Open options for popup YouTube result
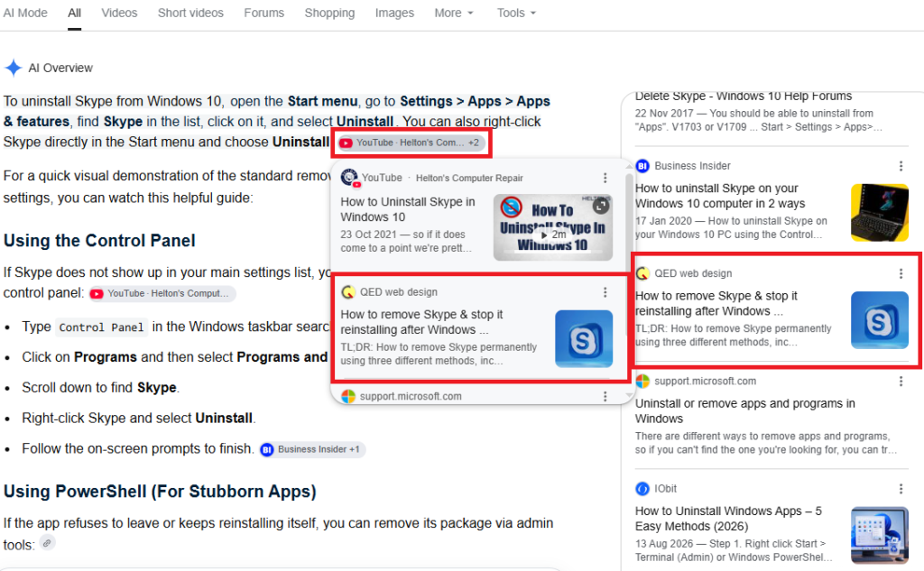 (x=605, y=178)
